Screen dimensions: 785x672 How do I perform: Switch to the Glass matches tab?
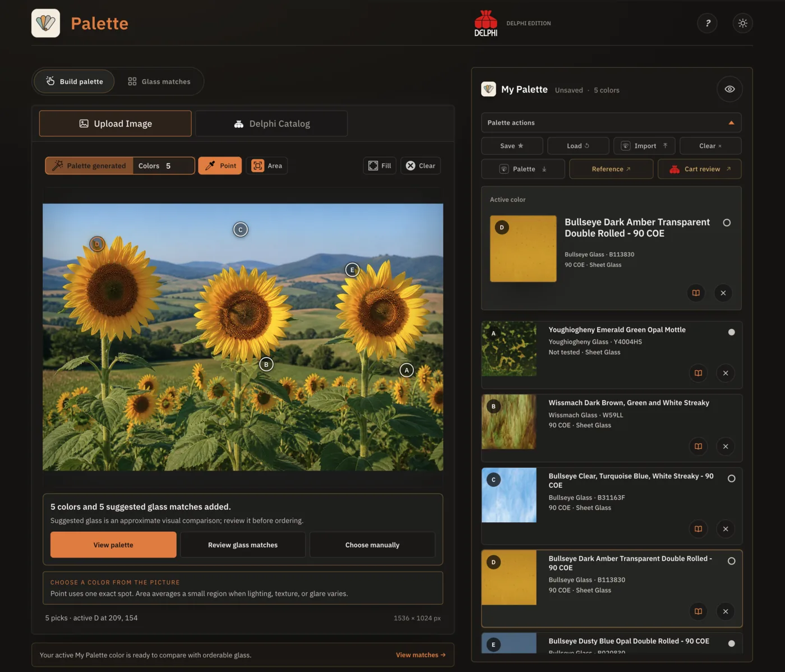point(159,81)
